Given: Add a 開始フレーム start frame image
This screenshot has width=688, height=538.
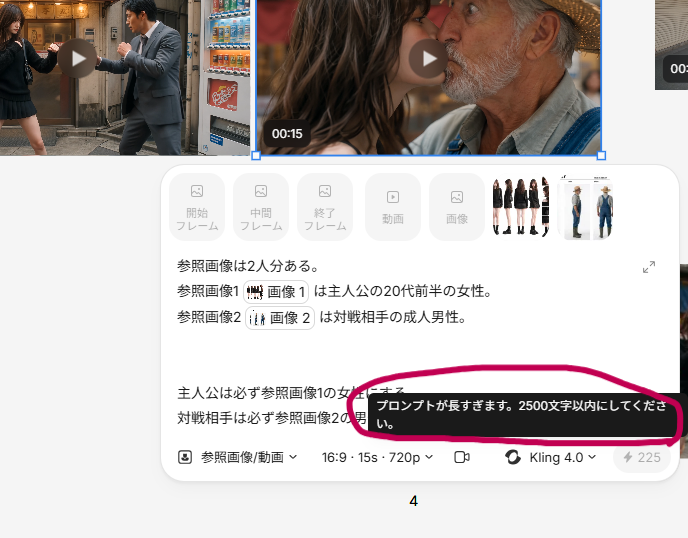Looking at the screenshot, I should 197,207.
